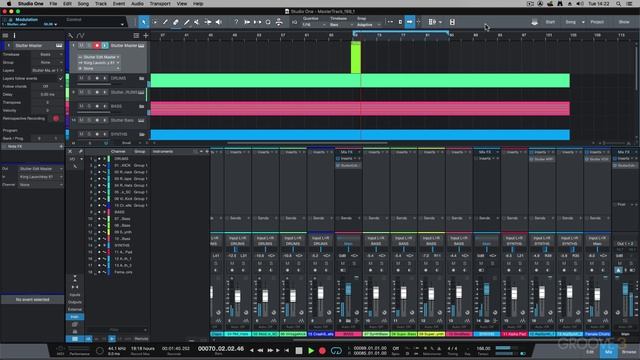Open the Browse panel button
This screenshot has height=360, width=640.
click(629, 351)
